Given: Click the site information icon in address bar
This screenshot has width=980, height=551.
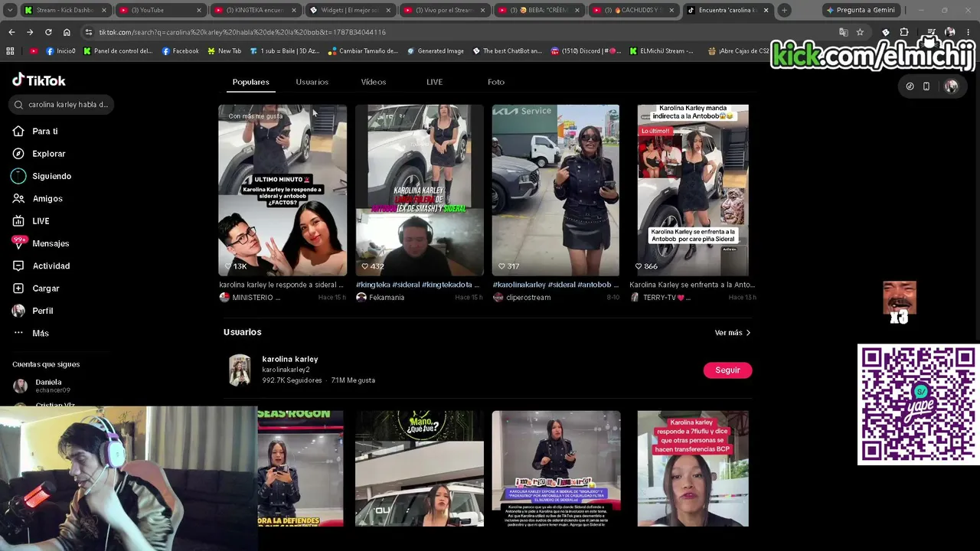Looking at the screenshot, I should pyautogui.click(x=89, y=32).
